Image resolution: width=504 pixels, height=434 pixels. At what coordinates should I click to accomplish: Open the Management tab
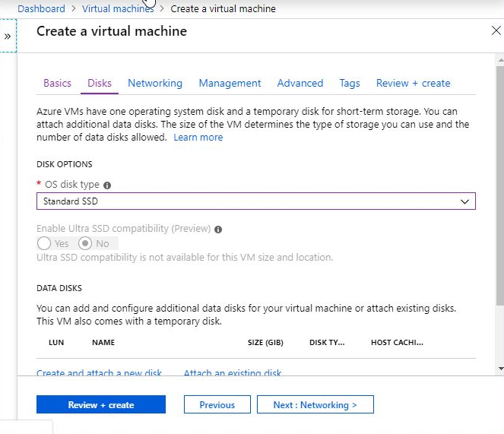pyautogui.click(x=230, y=84)
